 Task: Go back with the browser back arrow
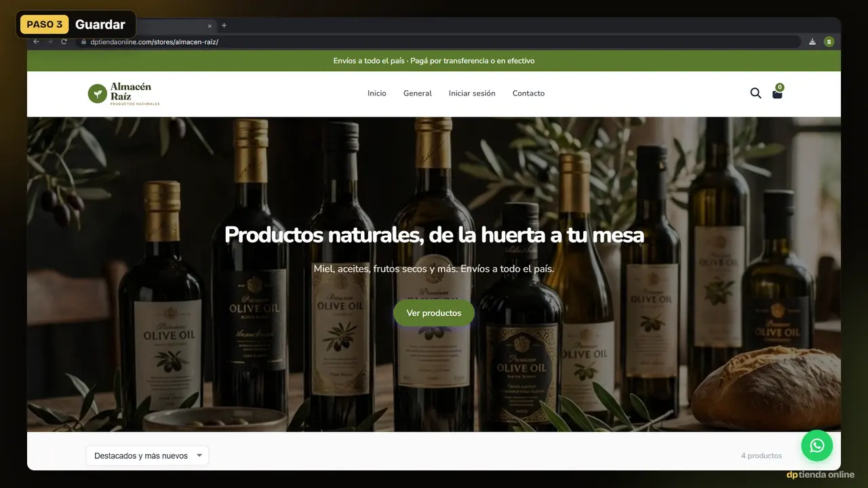(37, 41)
